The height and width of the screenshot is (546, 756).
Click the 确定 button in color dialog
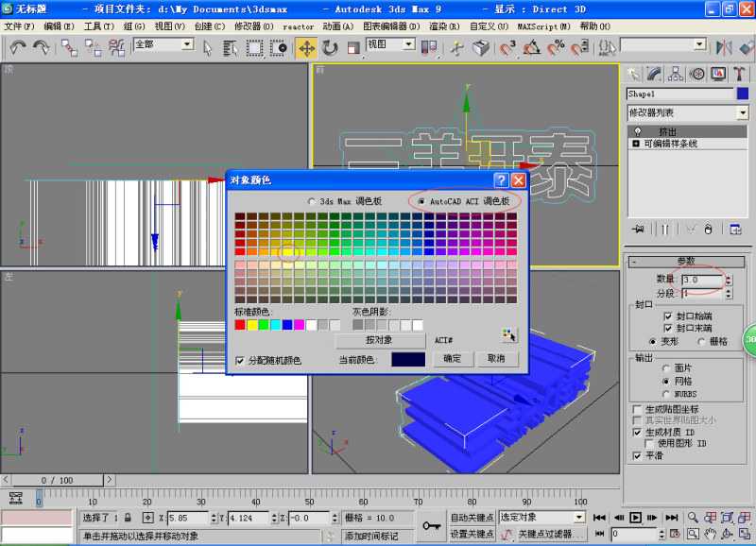point(453,359)
